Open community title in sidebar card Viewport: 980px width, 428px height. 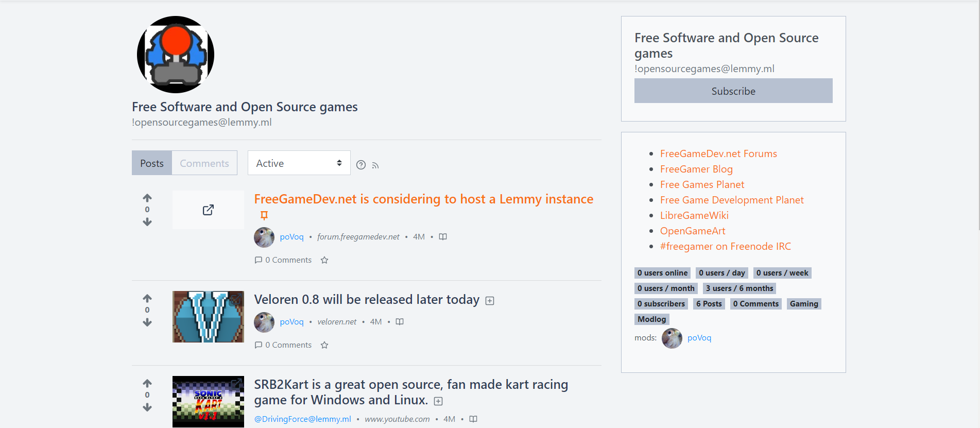pyautogui.click(x=727, y=45)
